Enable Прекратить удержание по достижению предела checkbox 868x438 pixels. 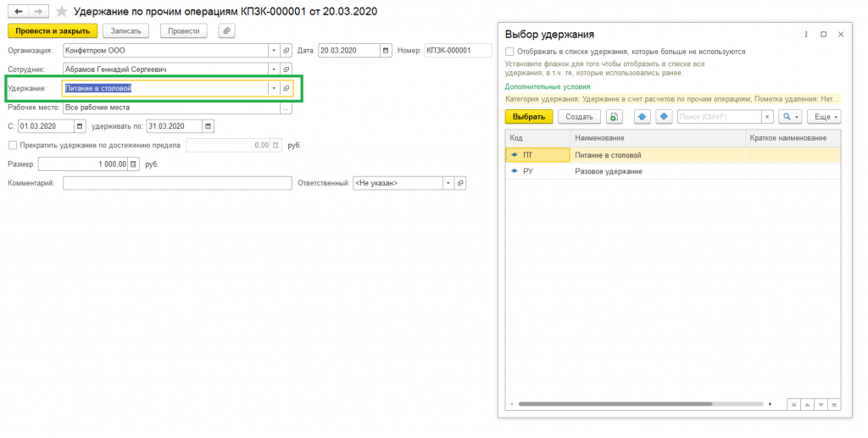pos(12,145)
